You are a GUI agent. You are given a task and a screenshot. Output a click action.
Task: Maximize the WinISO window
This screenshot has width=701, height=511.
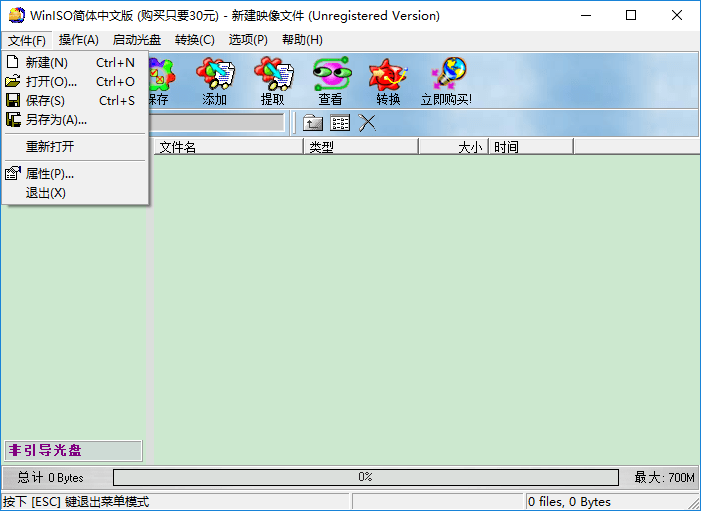click(x=631, y=16)
